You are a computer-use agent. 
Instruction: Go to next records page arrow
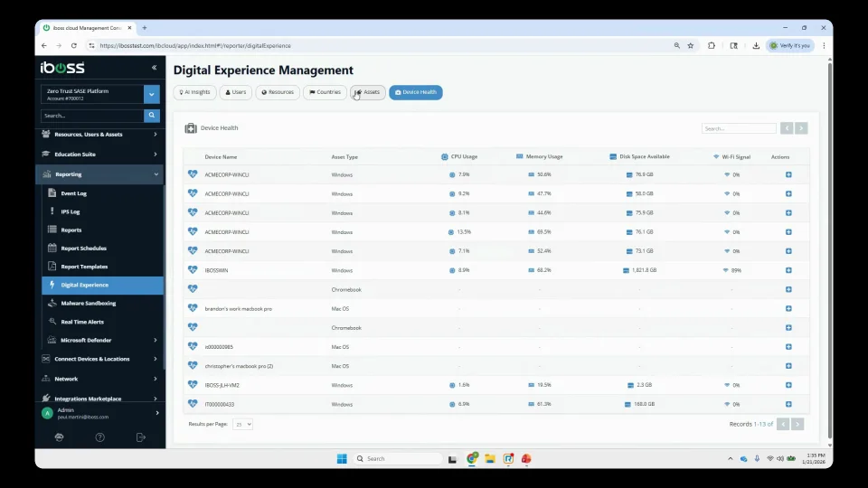tap(797, 425)
